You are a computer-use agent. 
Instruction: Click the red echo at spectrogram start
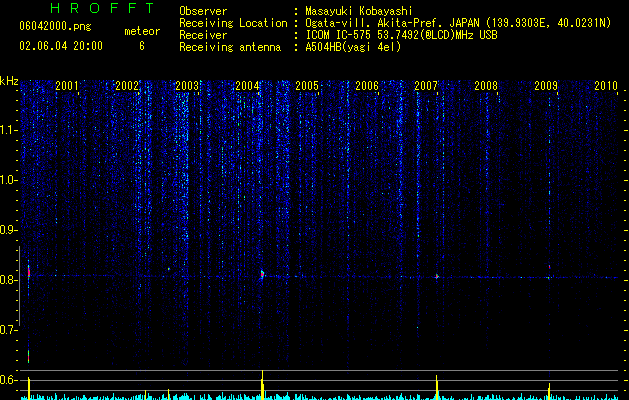tap(28, 273)
